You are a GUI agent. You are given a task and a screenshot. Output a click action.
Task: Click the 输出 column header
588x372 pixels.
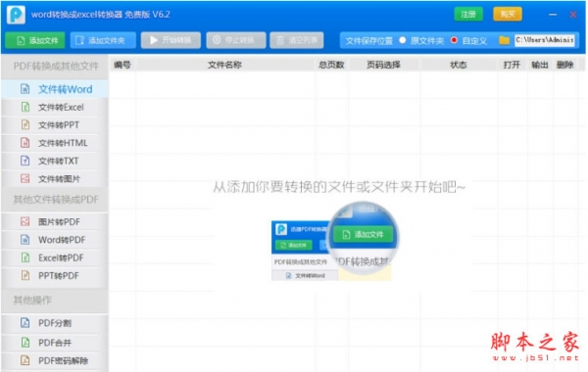540,65
